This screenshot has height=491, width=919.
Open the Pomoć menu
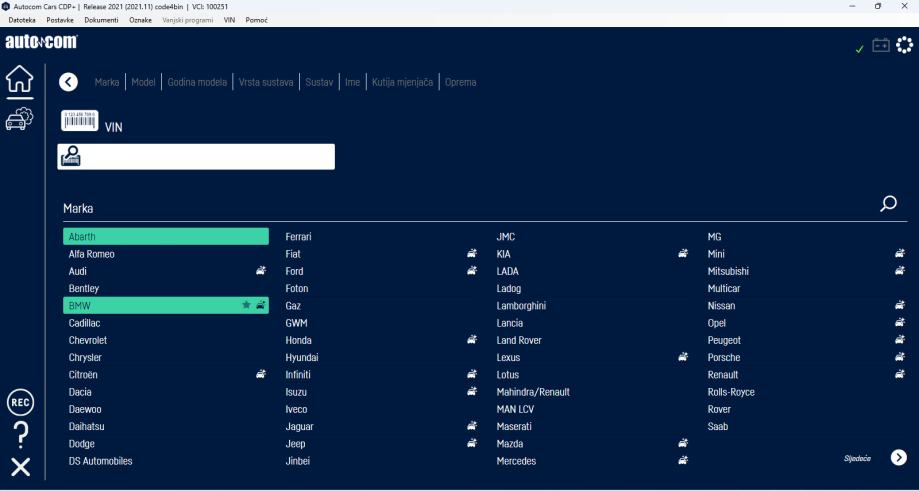(x=257, y=20)
